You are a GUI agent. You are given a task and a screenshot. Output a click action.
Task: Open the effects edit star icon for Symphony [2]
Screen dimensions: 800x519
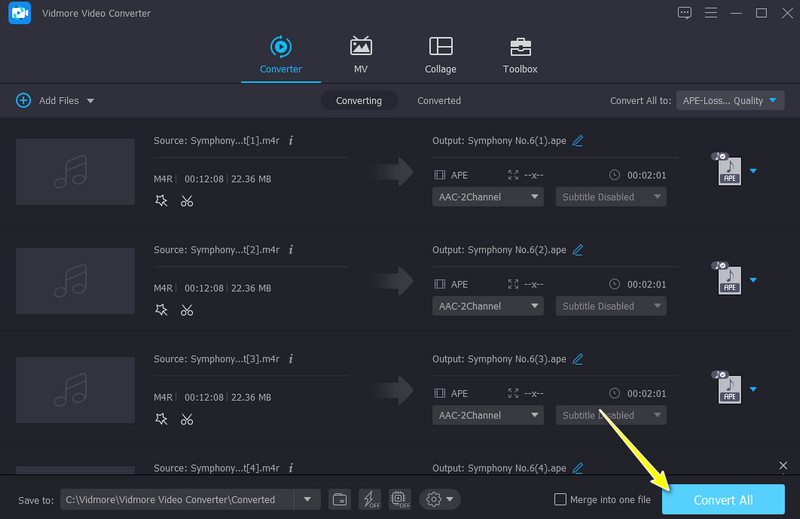pos(162,310)
